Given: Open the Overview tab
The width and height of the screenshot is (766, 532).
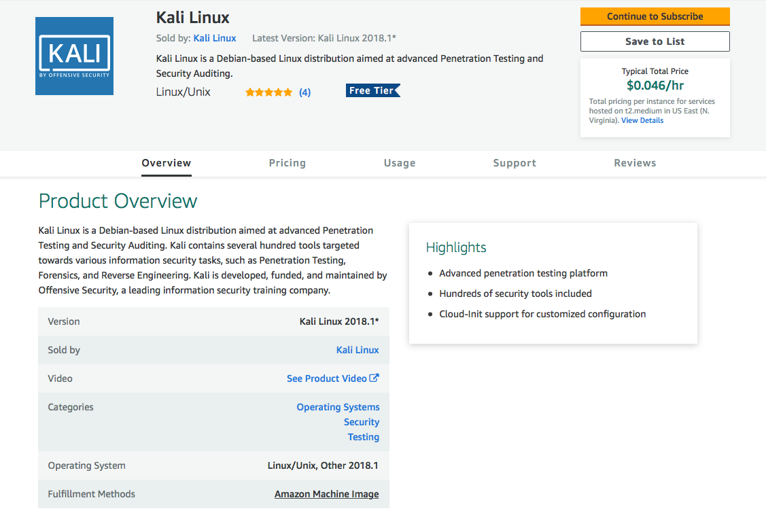Looking at the screenshot, I should 167,163.
